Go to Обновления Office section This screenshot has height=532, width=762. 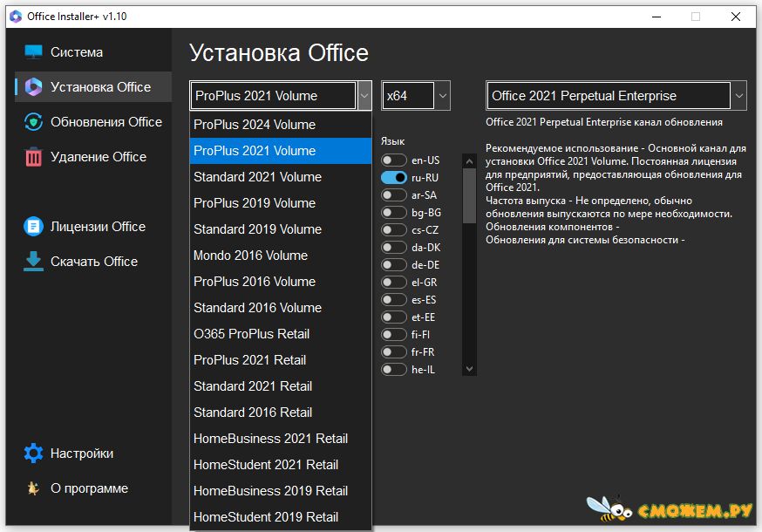pyautogui.click(x=93, y=121)
